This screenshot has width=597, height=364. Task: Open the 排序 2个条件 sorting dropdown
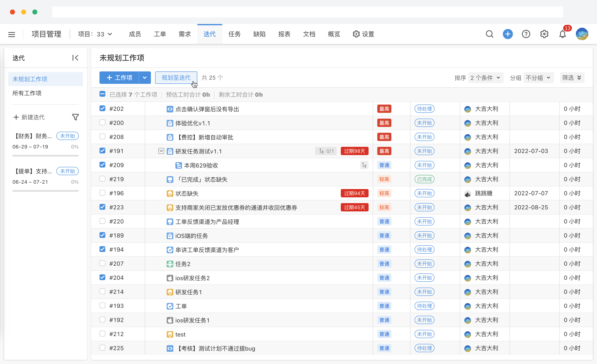point(485,77)
